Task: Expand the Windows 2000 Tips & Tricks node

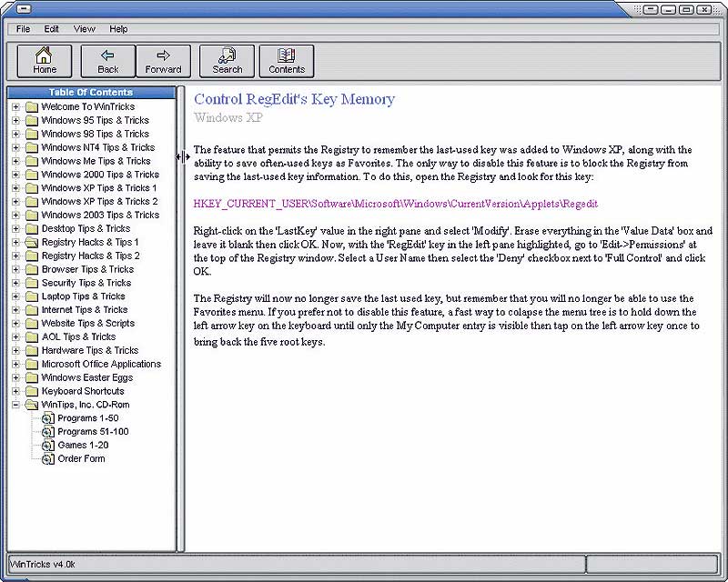Action: coord(15,175)
